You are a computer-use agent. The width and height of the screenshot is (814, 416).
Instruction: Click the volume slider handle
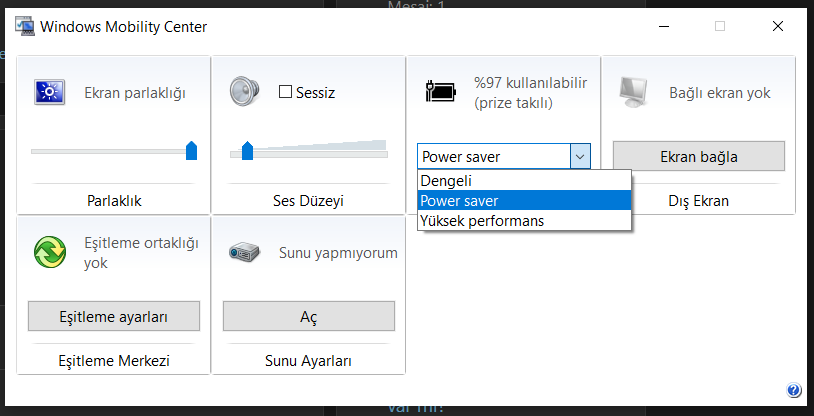coord(247,151)
